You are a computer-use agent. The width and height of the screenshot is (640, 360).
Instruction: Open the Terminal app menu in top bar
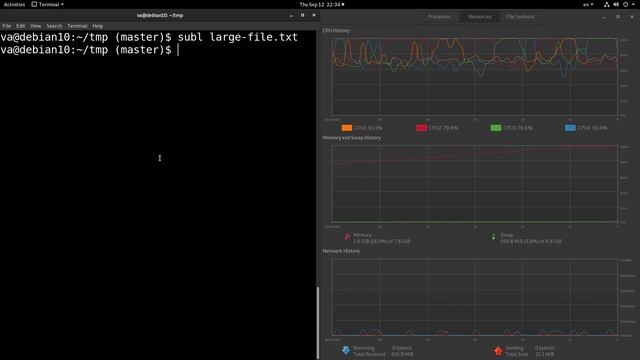[x=48, y=4]
